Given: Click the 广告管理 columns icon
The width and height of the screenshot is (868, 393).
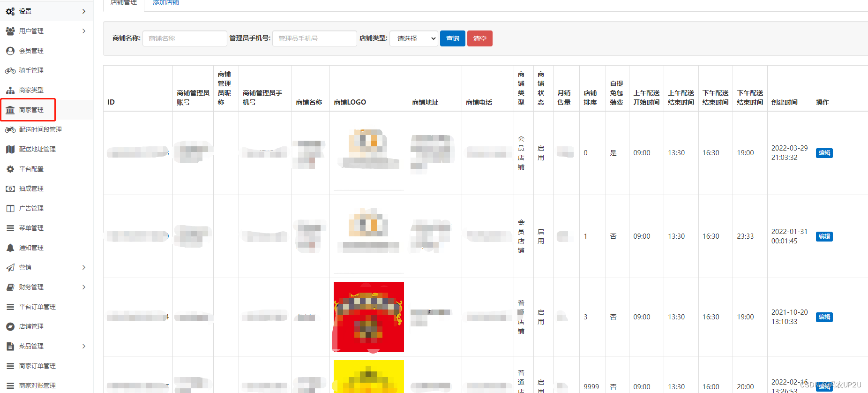Looking at the screenshot, I should (10, 208).
